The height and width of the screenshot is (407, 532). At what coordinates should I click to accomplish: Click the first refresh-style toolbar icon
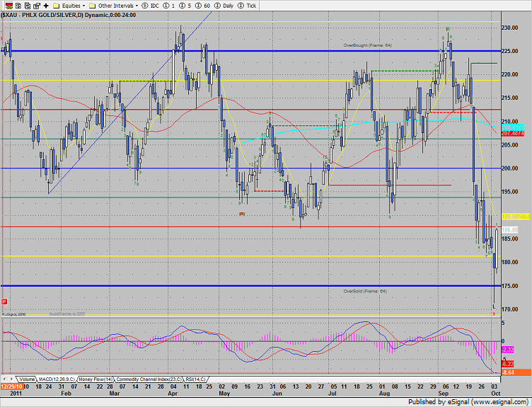[x=18, y=6]
